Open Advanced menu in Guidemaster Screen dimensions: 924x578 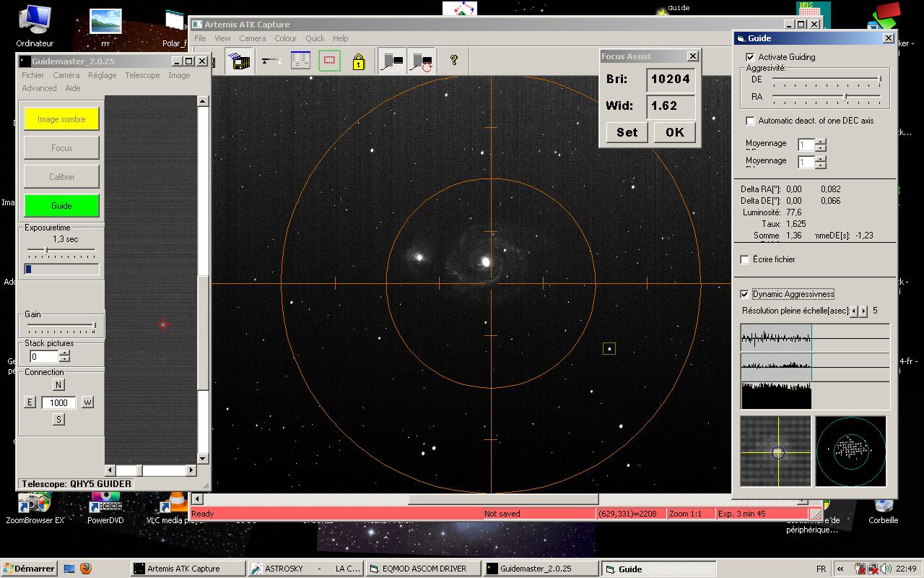39,88
